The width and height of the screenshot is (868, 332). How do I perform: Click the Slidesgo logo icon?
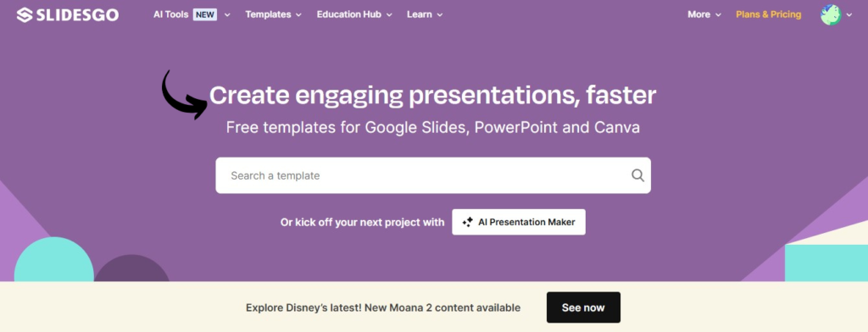coord(25,15)
